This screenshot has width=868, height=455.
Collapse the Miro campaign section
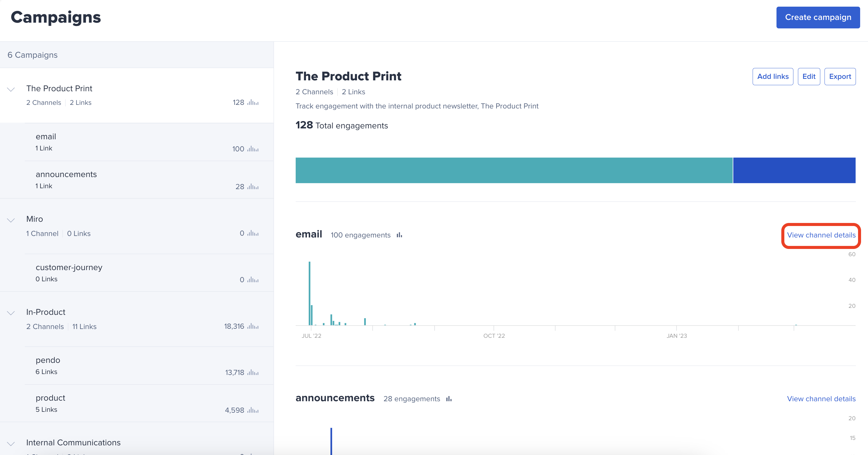pyautogui.click(x=11, y=220)
